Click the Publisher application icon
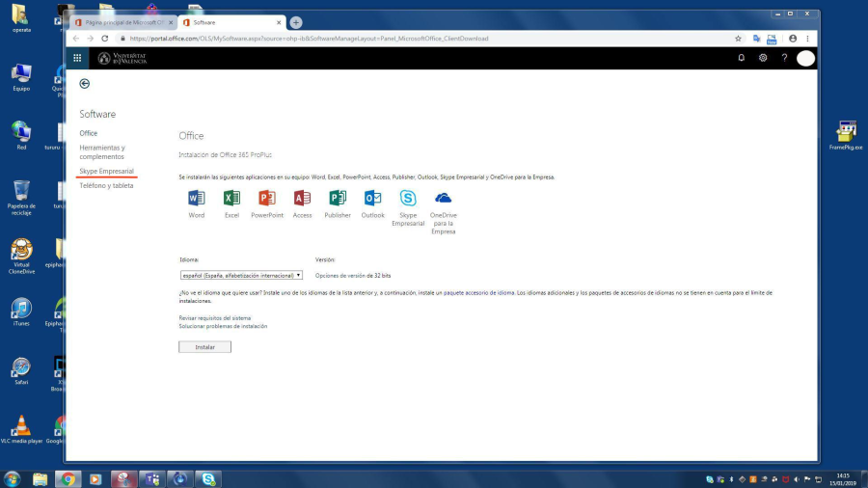The image size is (868, 488). click(x=338, y=198)
